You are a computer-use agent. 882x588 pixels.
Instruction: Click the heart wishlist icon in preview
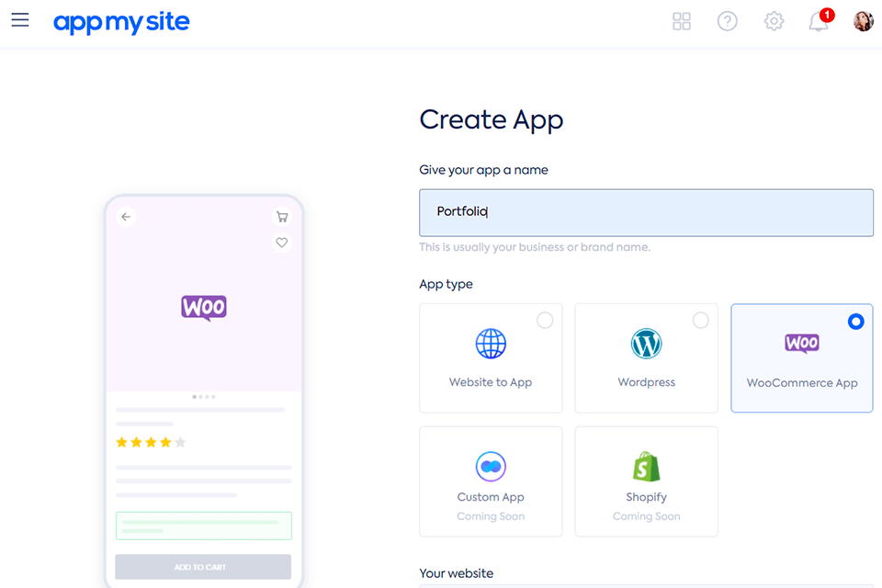(x=282, y=243)
